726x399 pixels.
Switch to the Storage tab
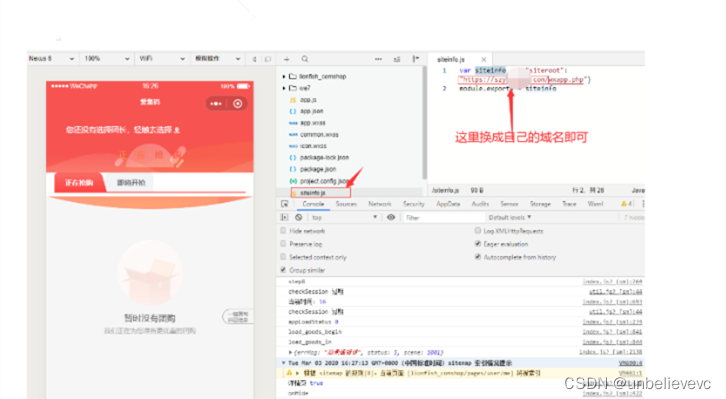(x=540, y=204)
